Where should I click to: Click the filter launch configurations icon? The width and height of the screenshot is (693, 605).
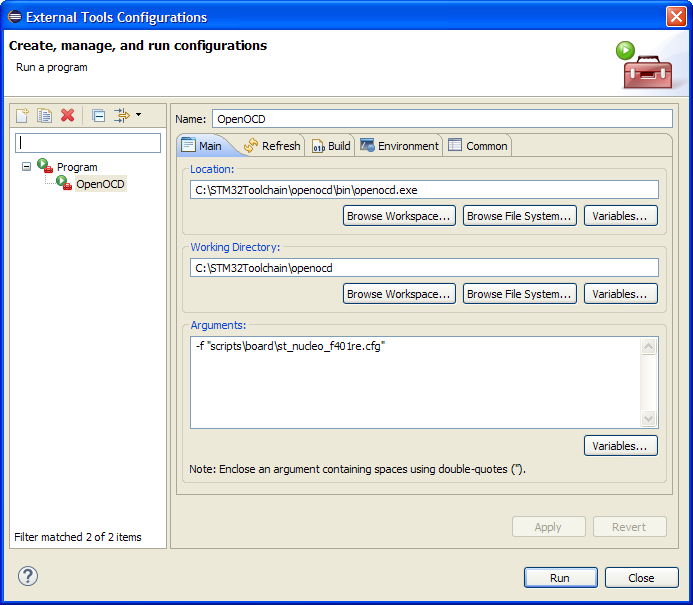pos(122,116)
